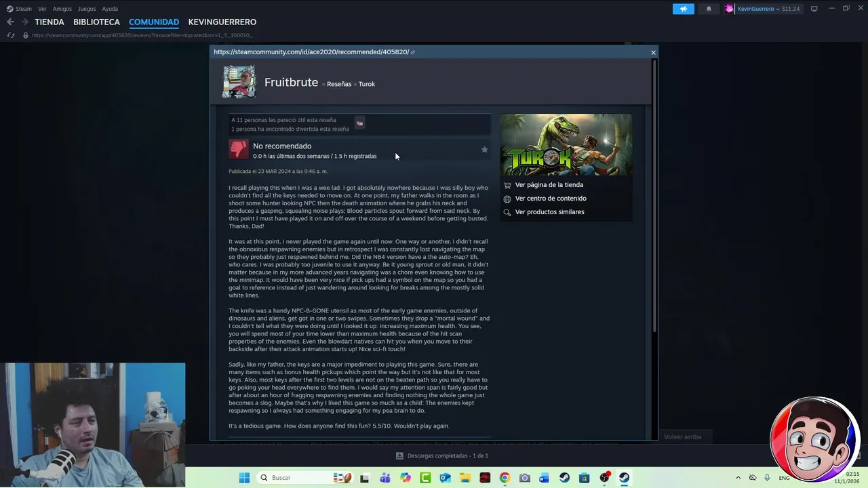Open Copilot on the taskbar

[x=406, y=478]
